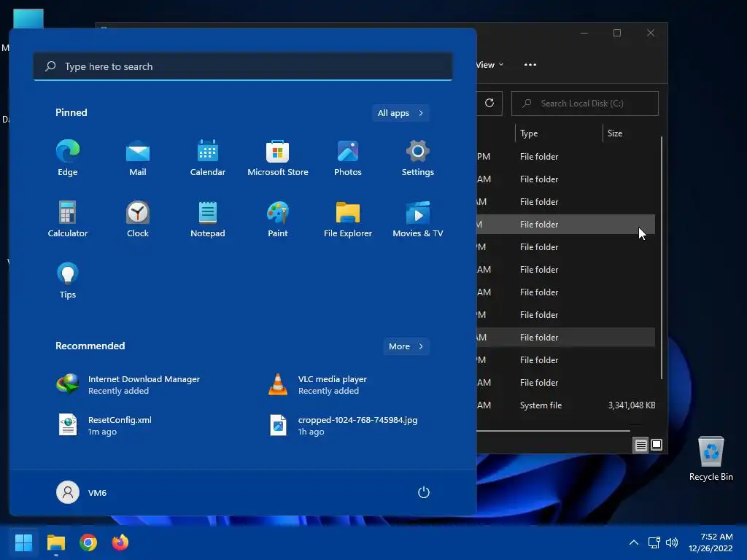Viewport: 747px width, 560px height.
Task: Launch the Photos app
Action: (x=348, y=158)
